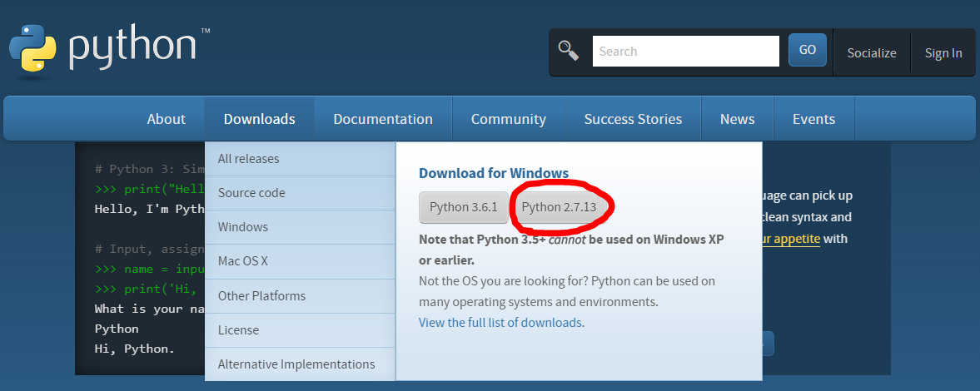The image size is (980, 391).
Task: Choose All releases from Downloads submenu
Action: click(x=248, y=158)
